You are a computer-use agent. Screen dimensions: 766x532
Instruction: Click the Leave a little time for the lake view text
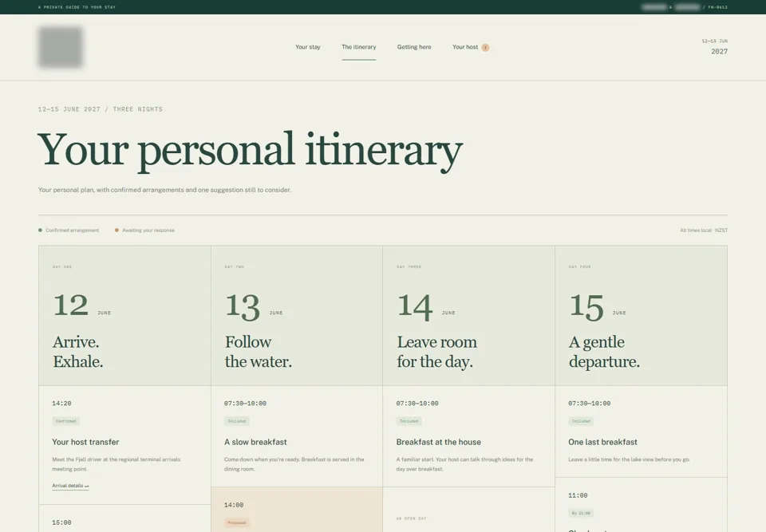click(629, 459)
